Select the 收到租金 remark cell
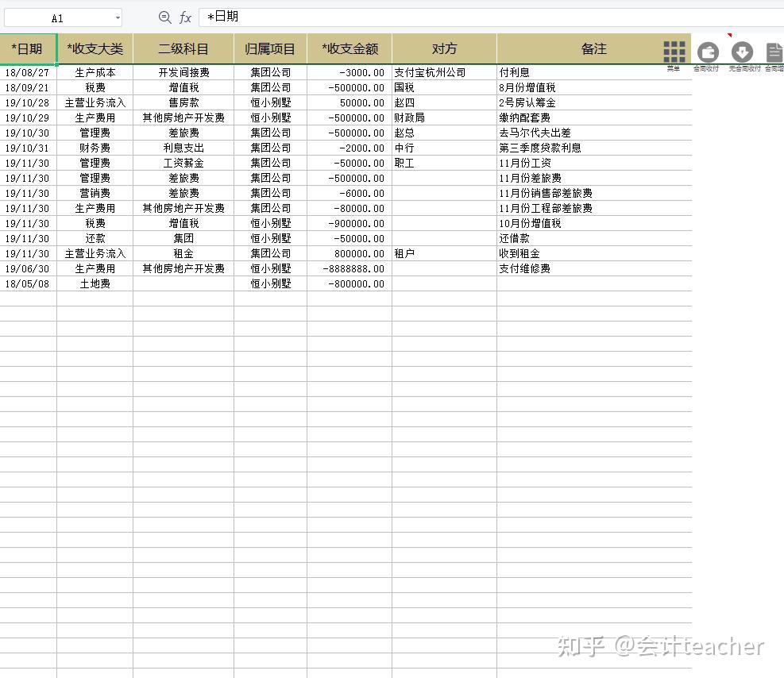The image size is (784, 678). 594,253
